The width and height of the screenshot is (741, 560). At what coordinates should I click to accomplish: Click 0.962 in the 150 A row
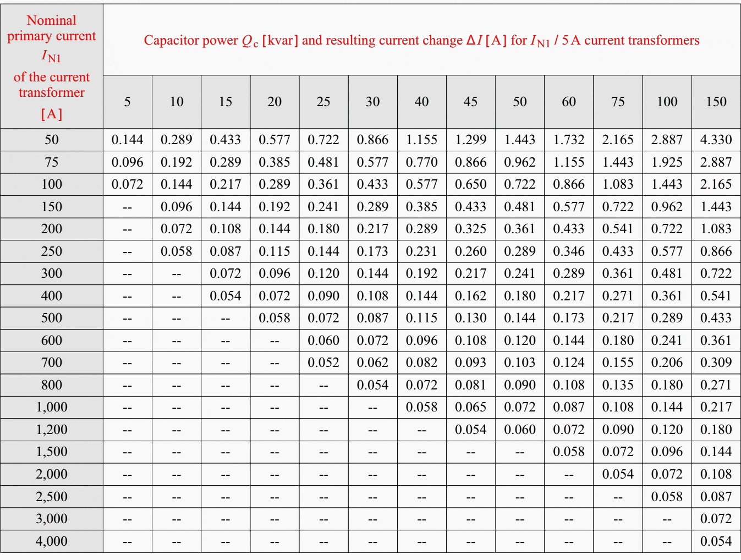click(667, 207)
